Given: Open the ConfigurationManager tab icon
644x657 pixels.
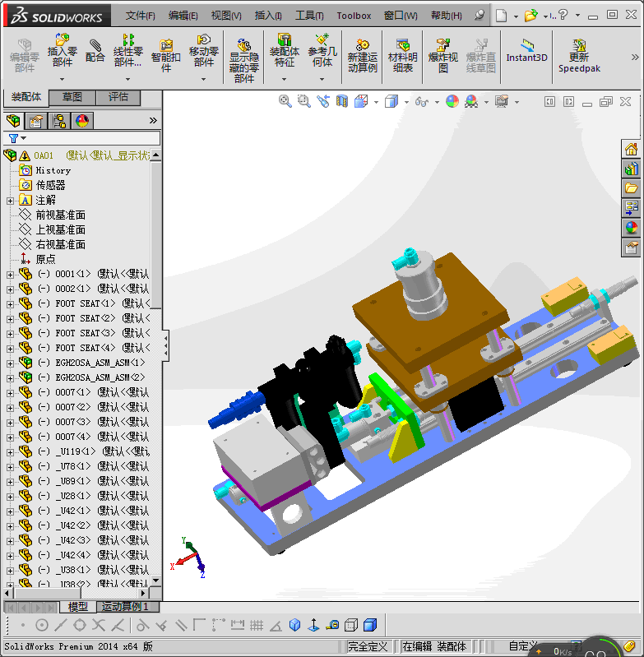Looking at the screenshot, I should pyautogui.click(x=59, y=121).
